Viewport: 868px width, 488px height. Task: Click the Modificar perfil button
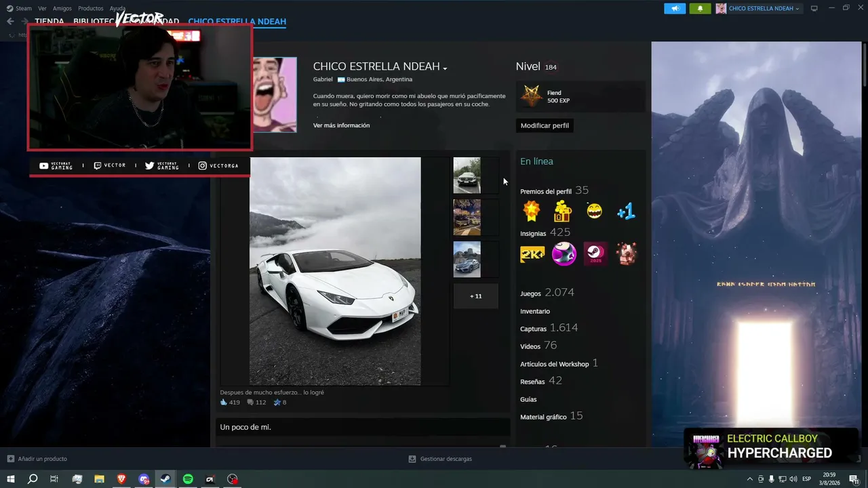click(545, 125)
